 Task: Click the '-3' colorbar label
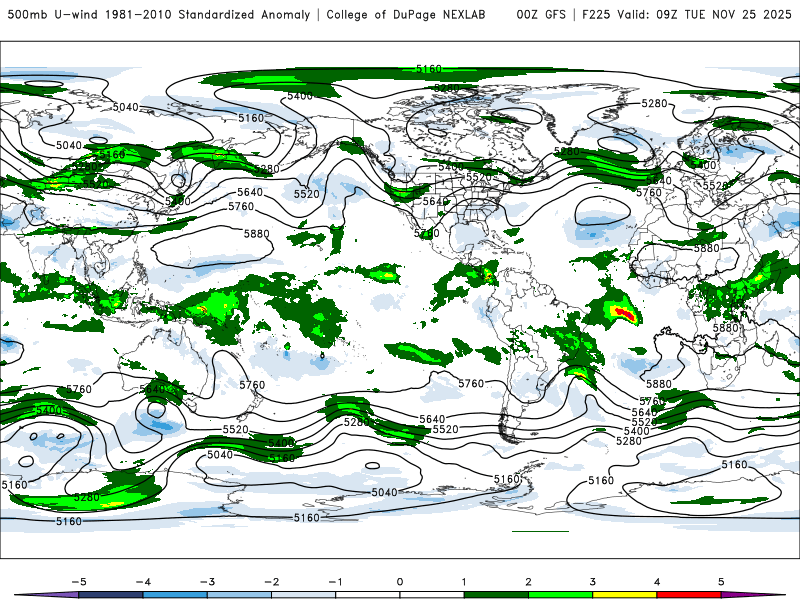click(207, 582)
